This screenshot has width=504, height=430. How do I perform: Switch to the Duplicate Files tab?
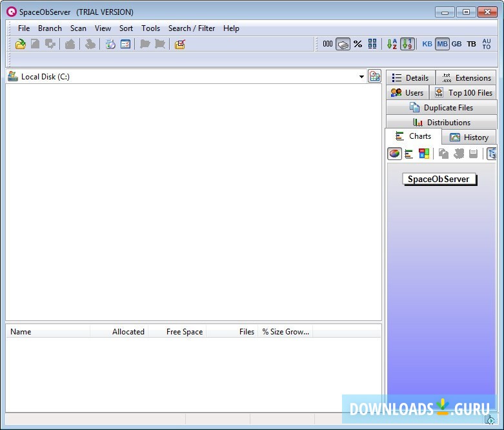[441, 107]
